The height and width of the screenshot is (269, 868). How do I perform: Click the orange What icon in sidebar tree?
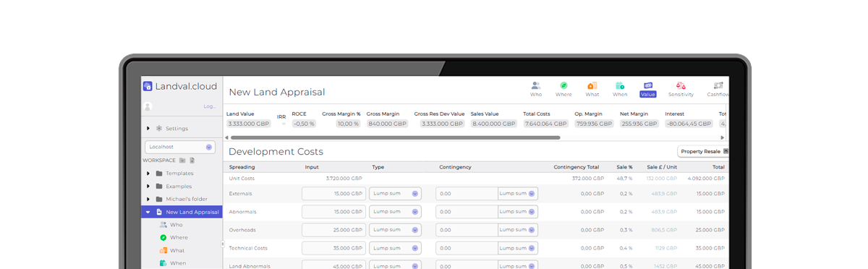[x=163, y=250]
